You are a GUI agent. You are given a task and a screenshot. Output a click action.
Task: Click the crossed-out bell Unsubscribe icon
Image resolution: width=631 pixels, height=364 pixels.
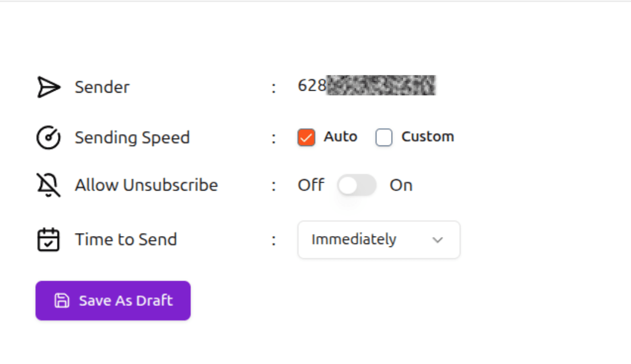[49, 185]
